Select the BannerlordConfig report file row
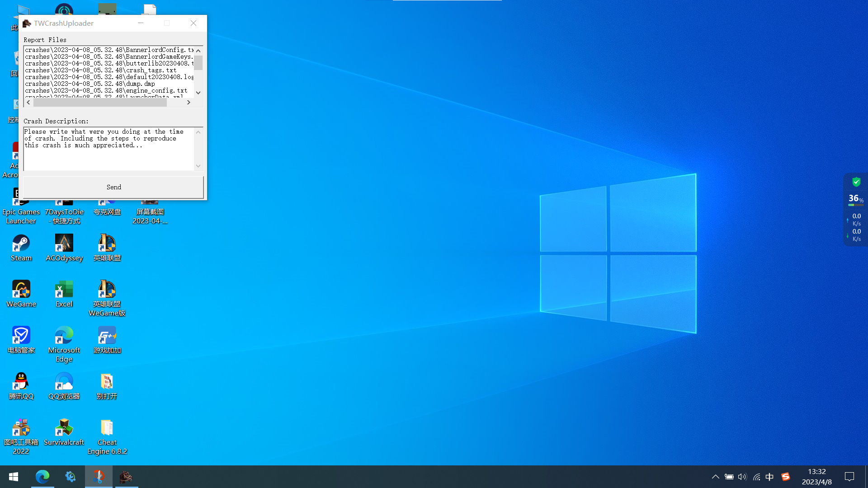The height and width of the screenshot is (488, 868). pyautogui.click(x=109, y=50)
